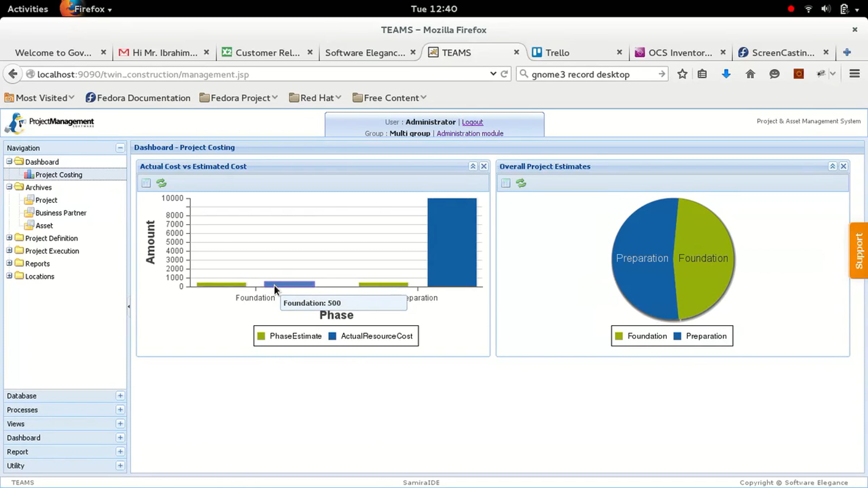Collapse the Overall Project Estimates panel

click(x=833, y=166)
